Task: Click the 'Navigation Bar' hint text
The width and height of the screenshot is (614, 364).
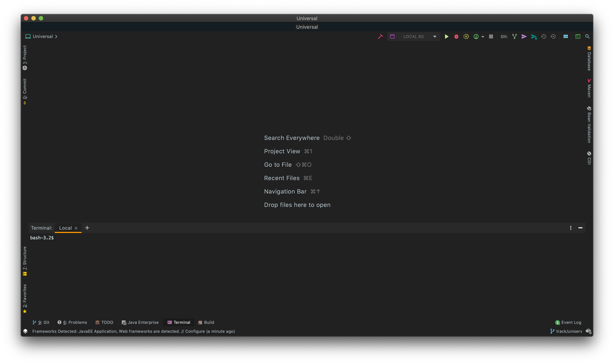Action: click(x=285, y=191)
